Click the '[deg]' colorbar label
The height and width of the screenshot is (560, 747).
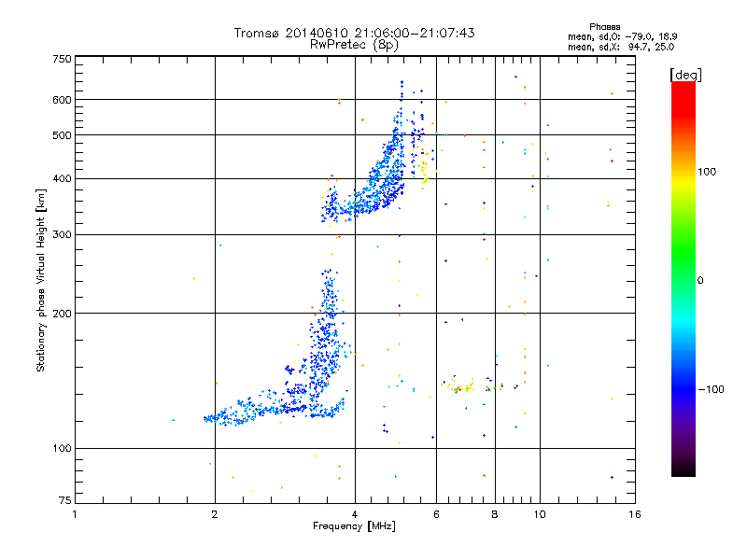coord(685,75)
